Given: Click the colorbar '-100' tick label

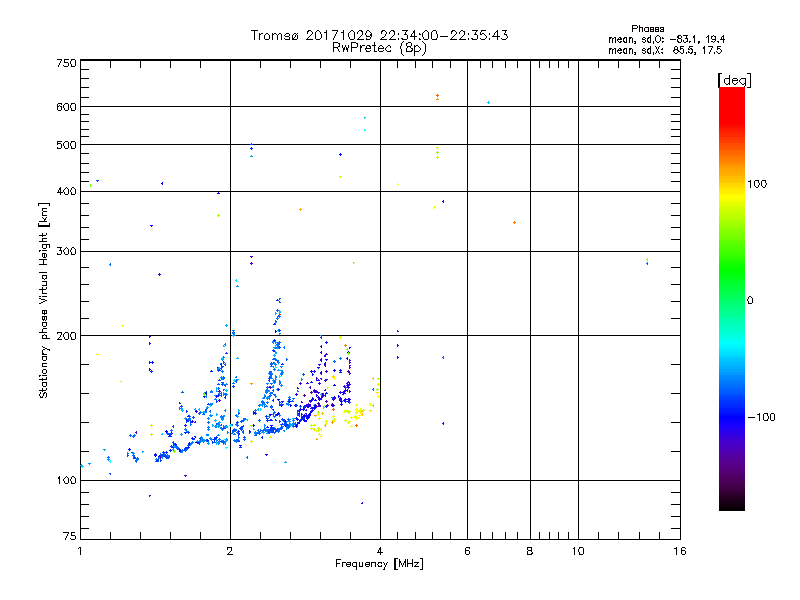Looking at the screenshot, I should pyautogui.click(x=761, y=417).
